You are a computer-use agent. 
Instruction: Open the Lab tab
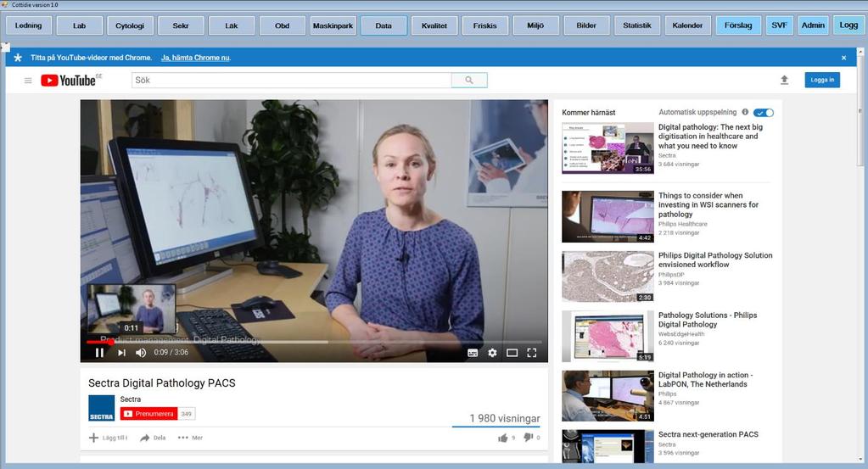point(79,25)
